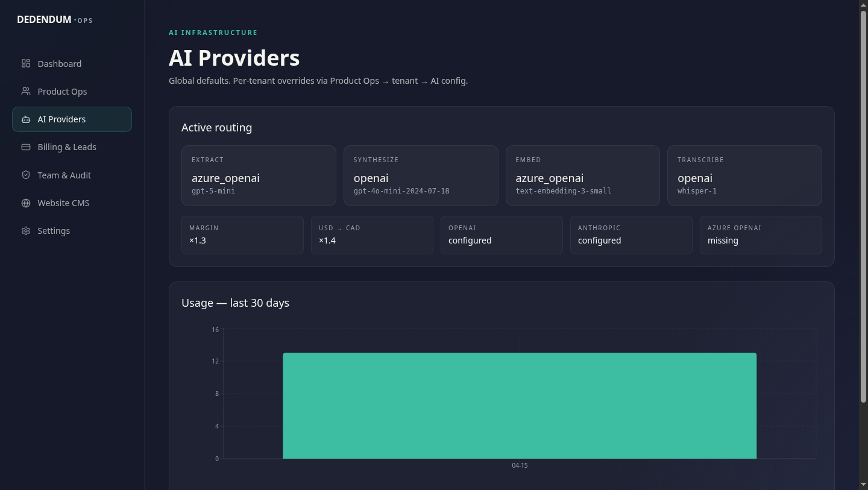This screenshot has width=868, height=490.
Task: Navigate to Team & Audit
Action: click(72, 175)
